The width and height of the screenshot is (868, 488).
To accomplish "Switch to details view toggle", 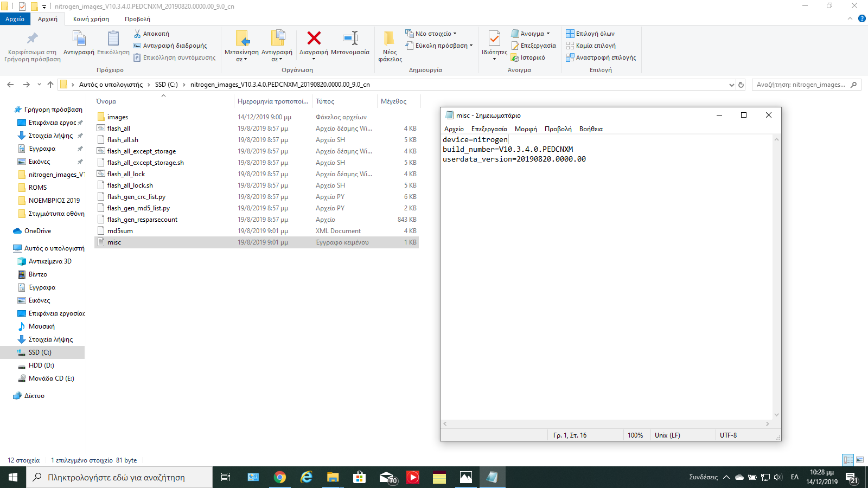I will coord(848,460).
